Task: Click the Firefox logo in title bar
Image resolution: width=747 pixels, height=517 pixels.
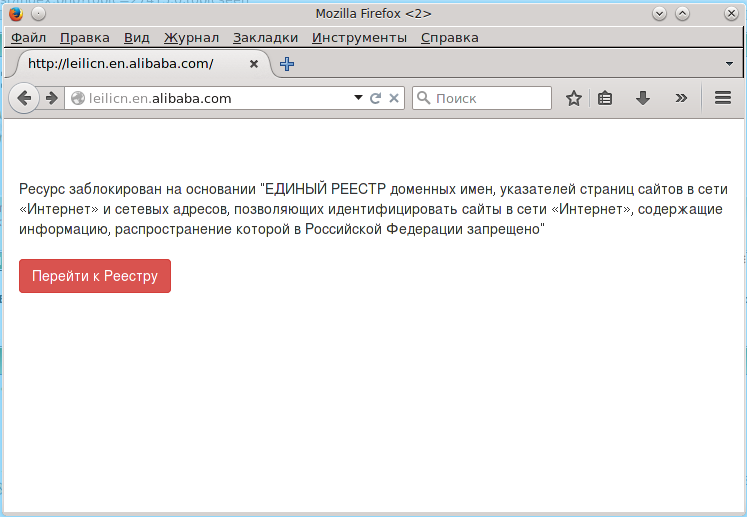Action: coord(16,14)
